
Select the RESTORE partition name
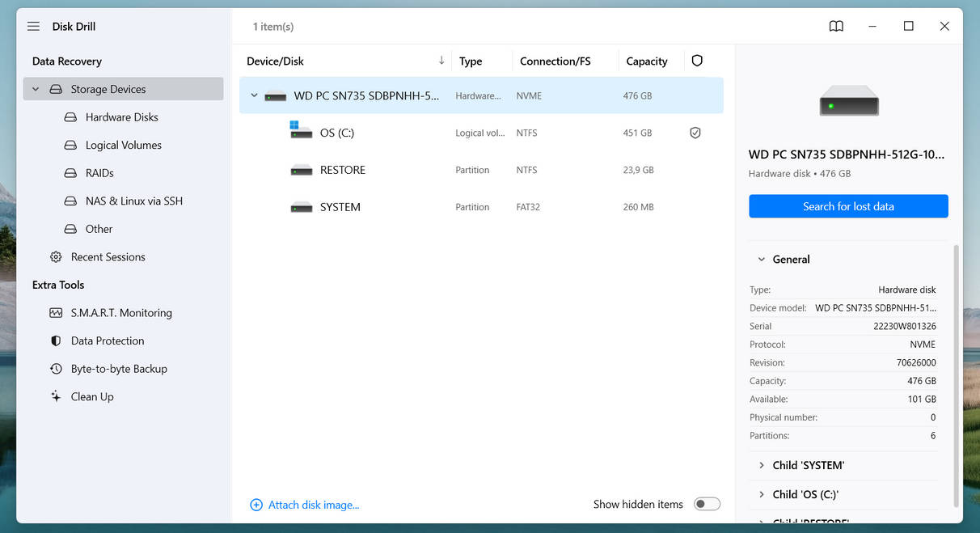tap(343, 170)
